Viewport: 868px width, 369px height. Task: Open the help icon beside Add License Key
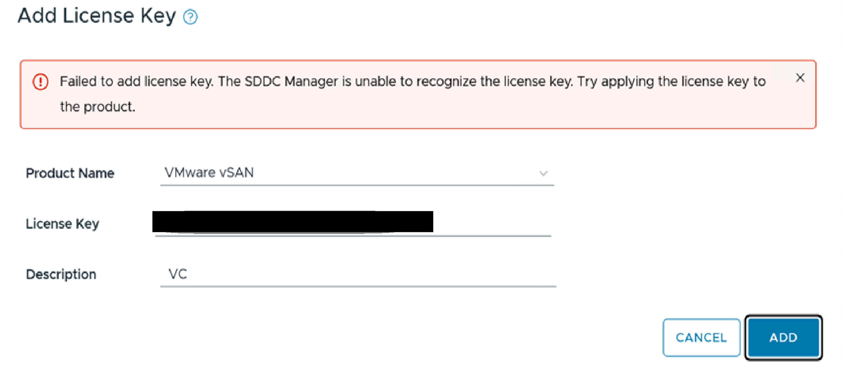190,17
